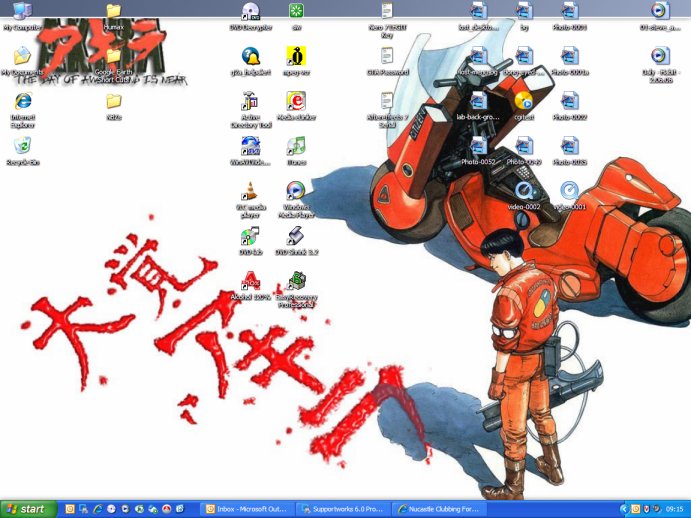Open the DVD Shrink 3.2 shortcut
Screen dimensions: 691x518
click(x=296, y=237)
